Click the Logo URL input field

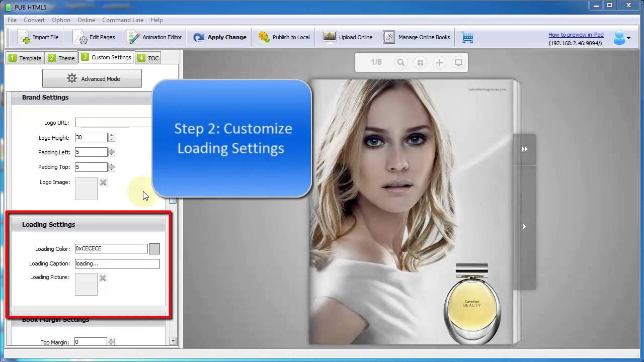pos(113,123)
